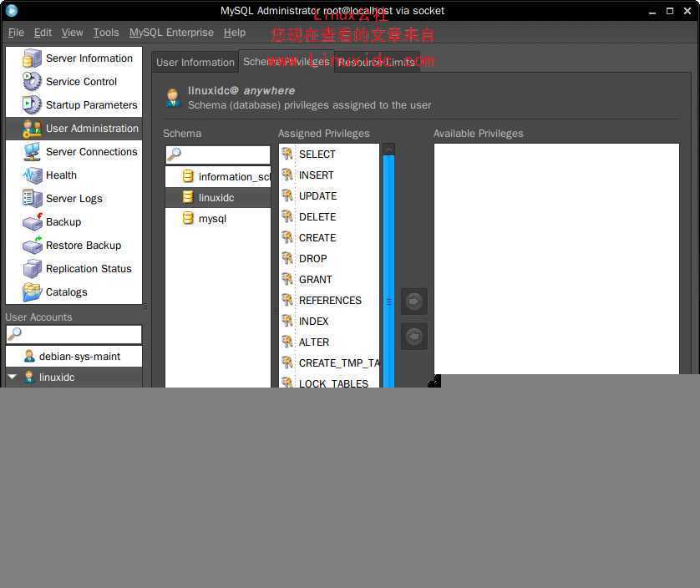The width and height of the screenshot is (700, 588).
Task: Minimize the MySQL Administrator window
Action: tap(652, 11)
